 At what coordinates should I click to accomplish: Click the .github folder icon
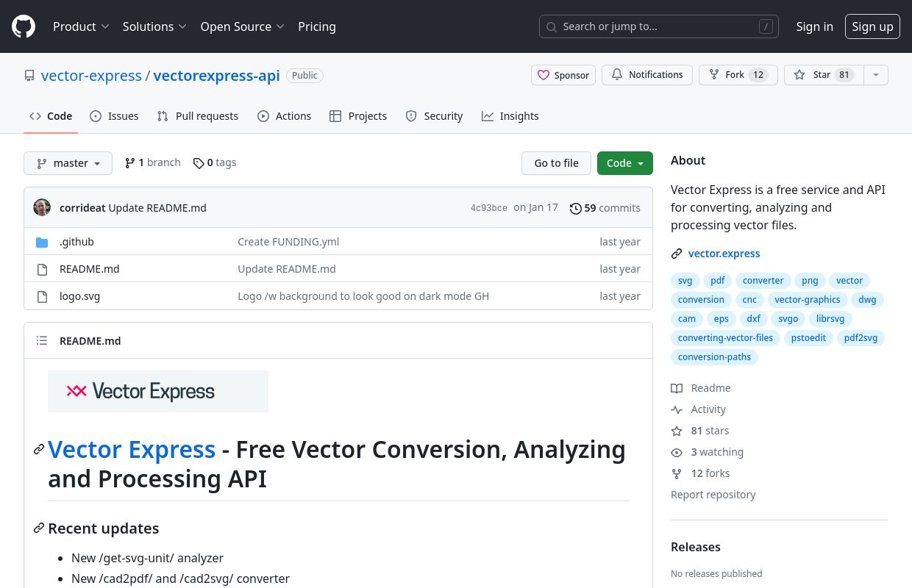point(42,242)
